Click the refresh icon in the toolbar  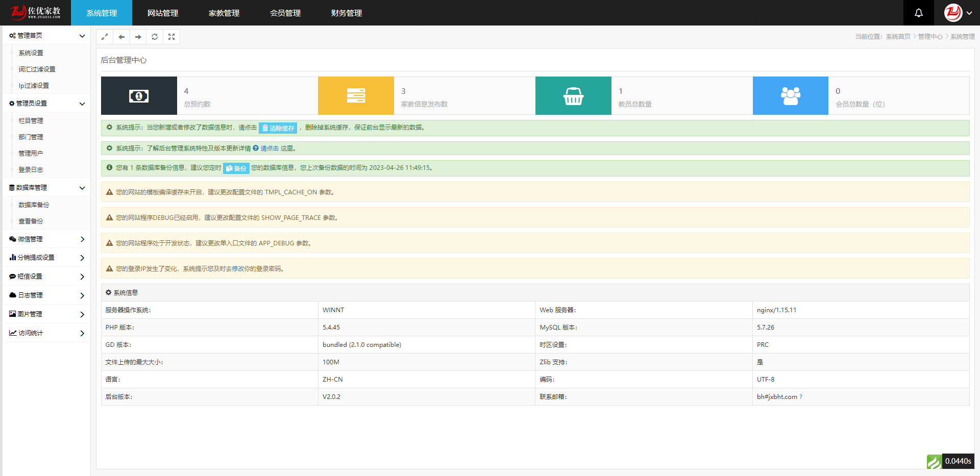click(x=155, y=36)
